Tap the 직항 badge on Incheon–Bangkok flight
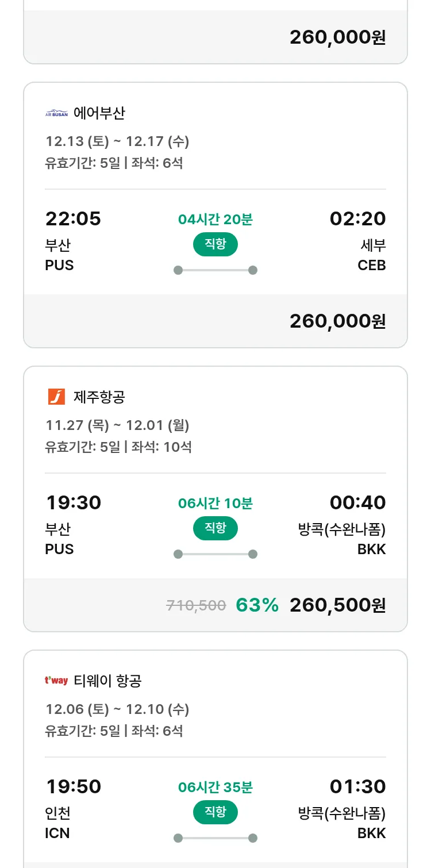 (215, 812)
